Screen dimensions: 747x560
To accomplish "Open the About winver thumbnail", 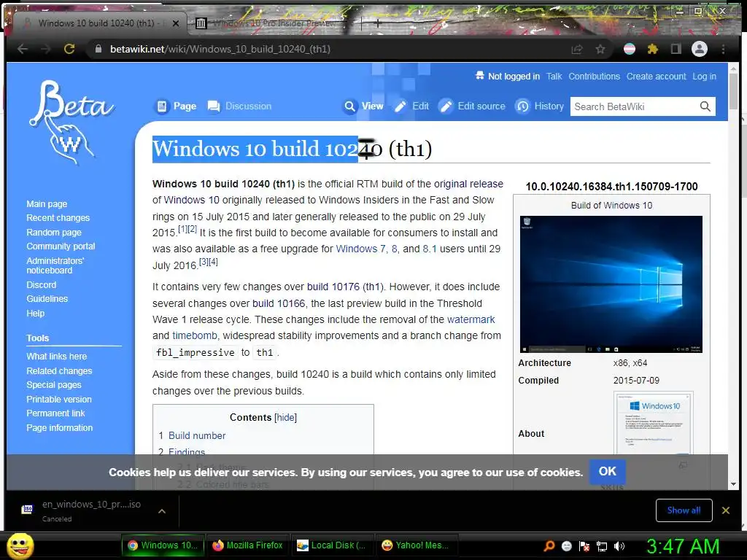I will 653,422.
